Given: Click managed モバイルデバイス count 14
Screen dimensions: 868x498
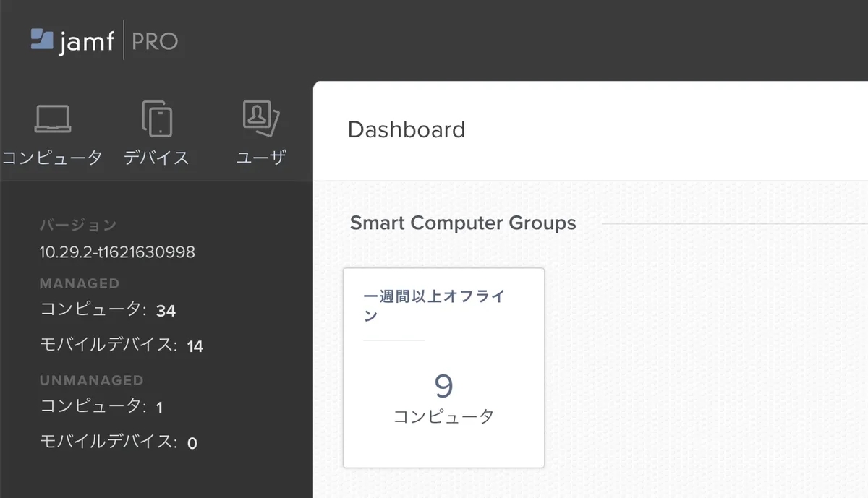Looking at the screenshot, I should (195, 346).
